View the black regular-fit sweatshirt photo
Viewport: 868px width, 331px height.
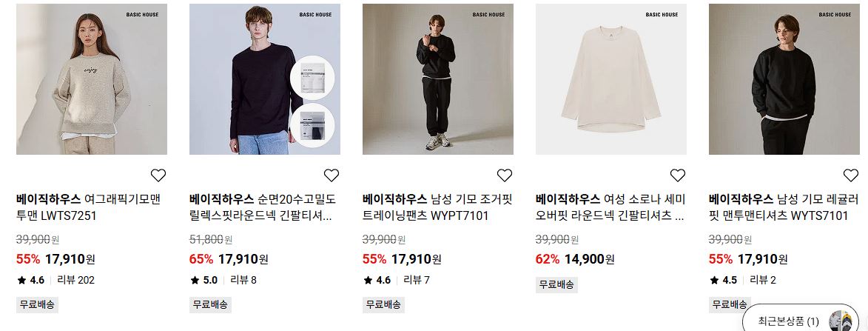point(784,79)
